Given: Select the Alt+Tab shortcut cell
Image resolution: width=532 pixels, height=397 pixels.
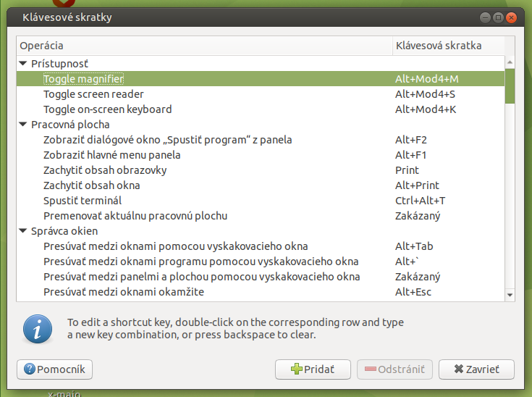Looking at the screenshot, I should point(414,246).
